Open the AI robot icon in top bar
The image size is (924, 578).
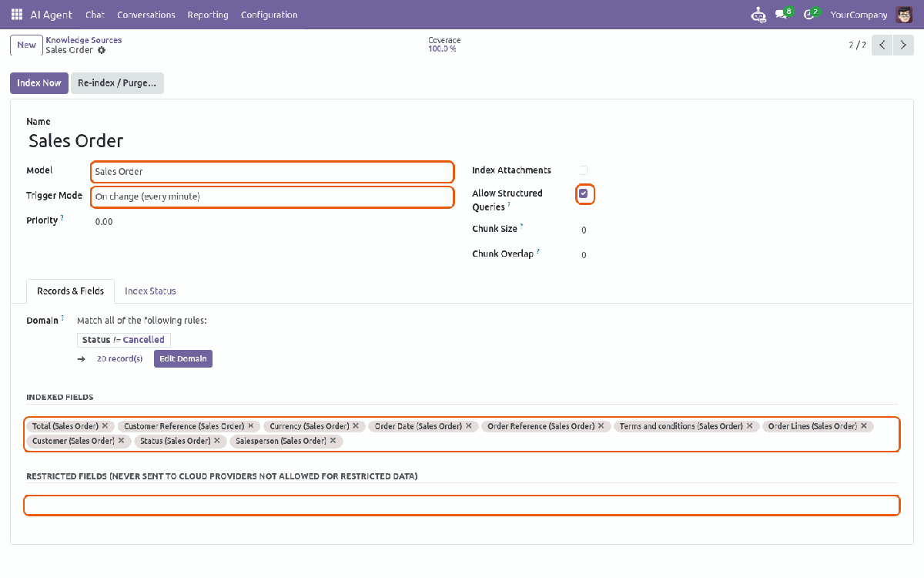758,15
